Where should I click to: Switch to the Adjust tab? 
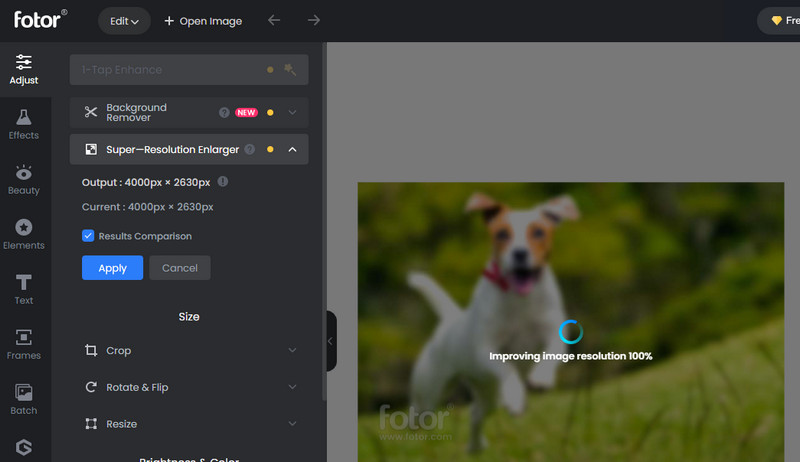pos(24,69)
